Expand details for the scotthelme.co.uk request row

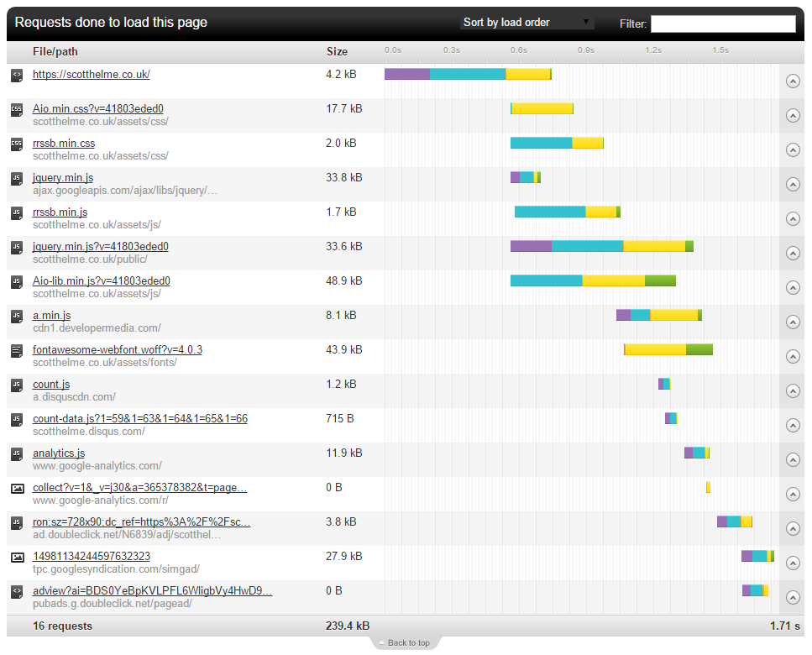(792, 81)
